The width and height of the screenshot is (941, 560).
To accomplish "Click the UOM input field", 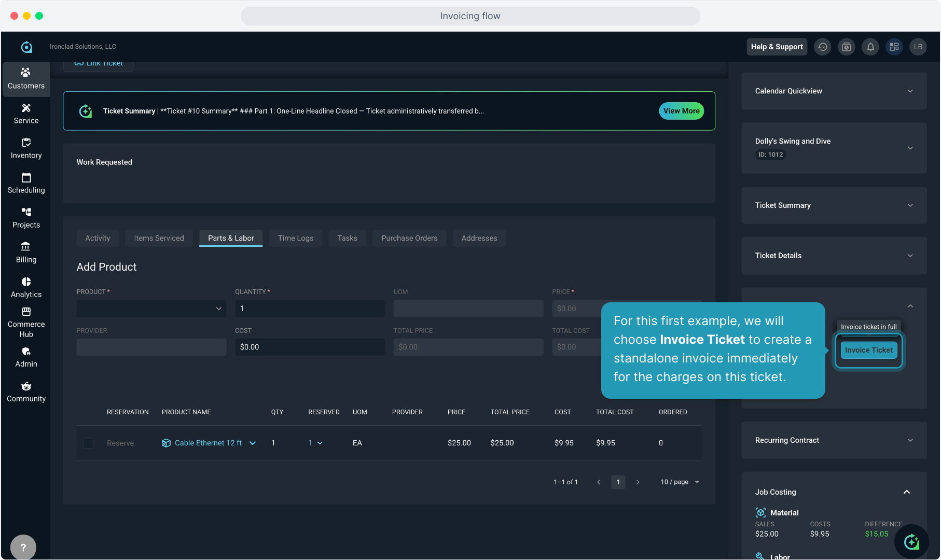I will click(468, 309).
